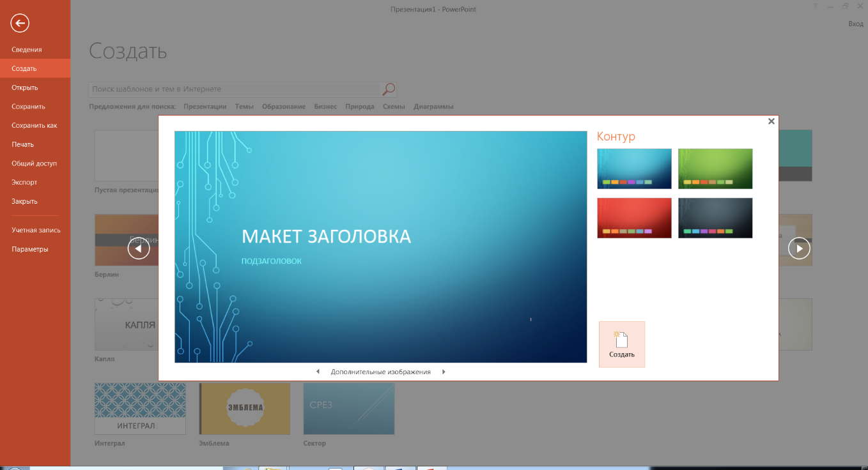Click the Контур template title
The height and width of the screenshot is (470, 868).
[616, 137]
